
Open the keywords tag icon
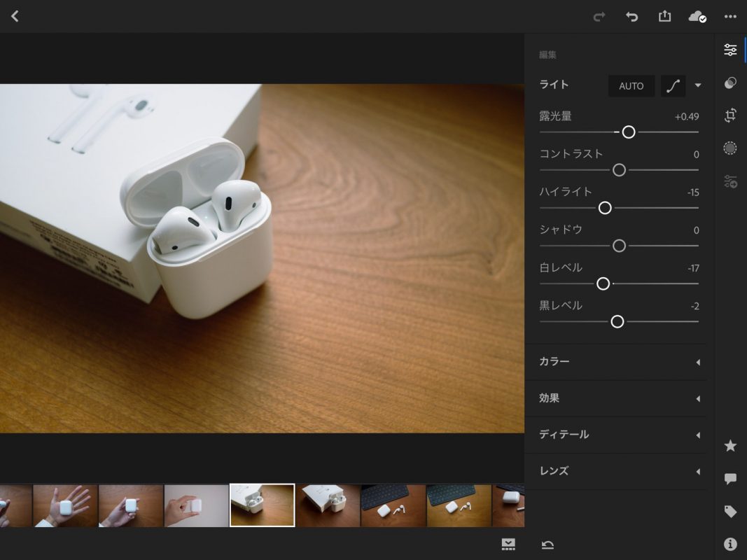point(730,512)
